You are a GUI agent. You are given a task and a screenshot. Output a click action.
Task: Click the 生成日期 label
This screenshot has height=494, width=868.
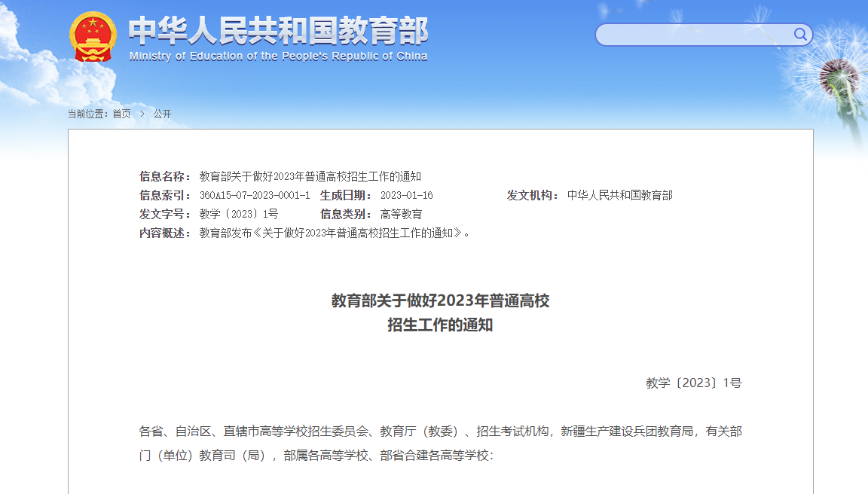[x=346, y=195]
